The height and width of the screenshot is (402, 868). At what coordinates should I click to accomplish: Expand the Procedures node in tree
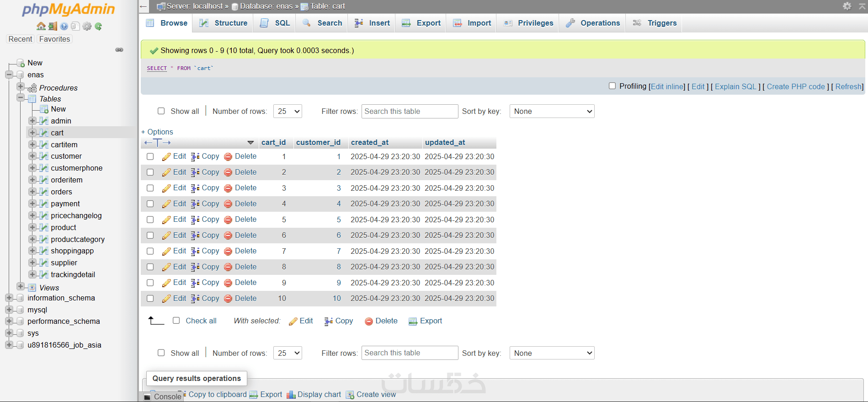(x=20, y=86)
